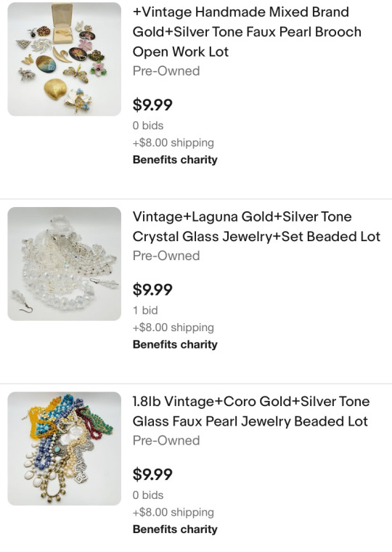
Task: Click shipping cost of the Laguna listing
Action: point(173,328)
